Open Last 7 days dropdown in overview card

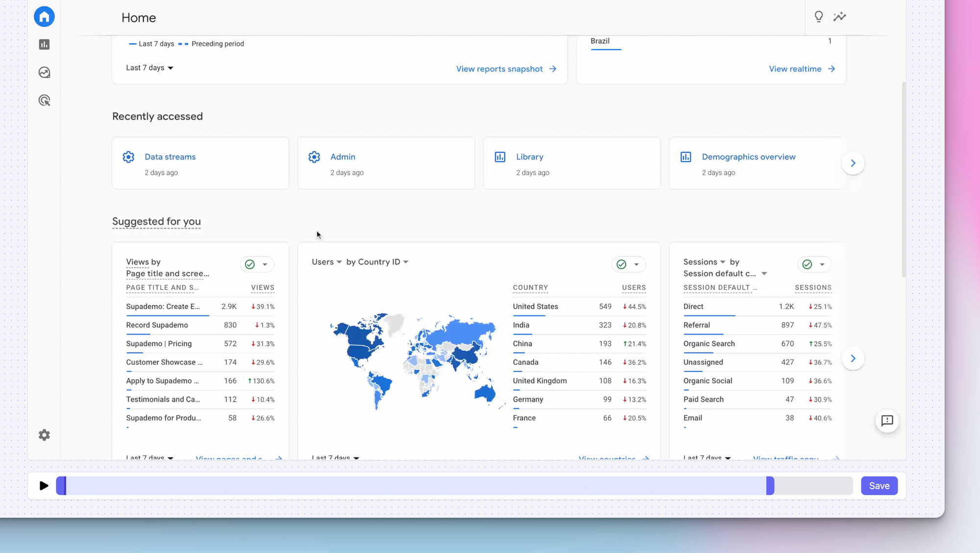(x=149, y=68)
